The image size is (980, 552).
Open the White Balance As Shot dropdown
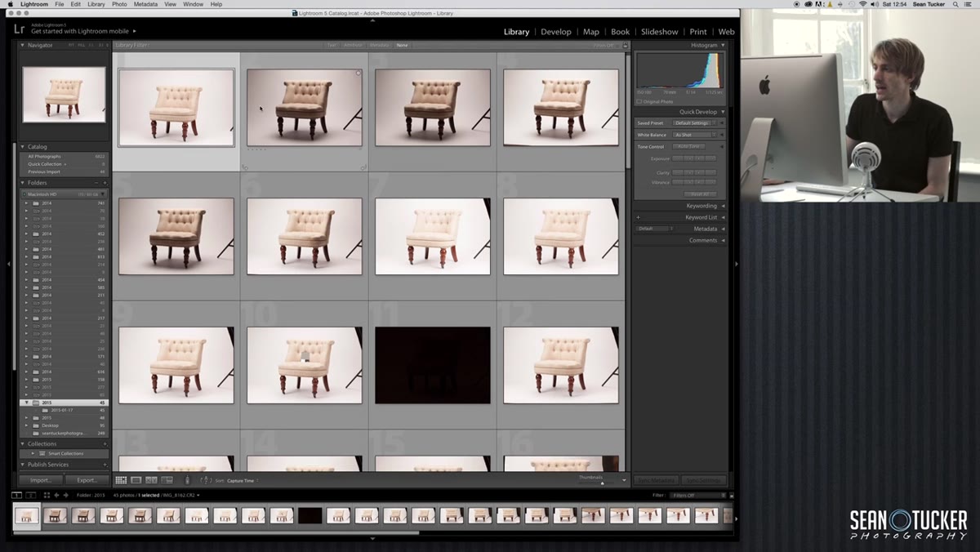pos(694,135)
